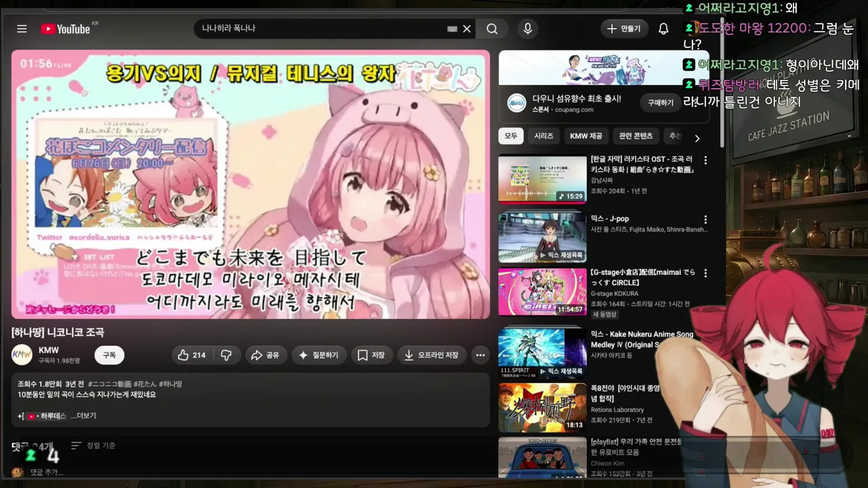868x488 pixels.
Task: Click the magnifier search button
Action: pos(492,28)
